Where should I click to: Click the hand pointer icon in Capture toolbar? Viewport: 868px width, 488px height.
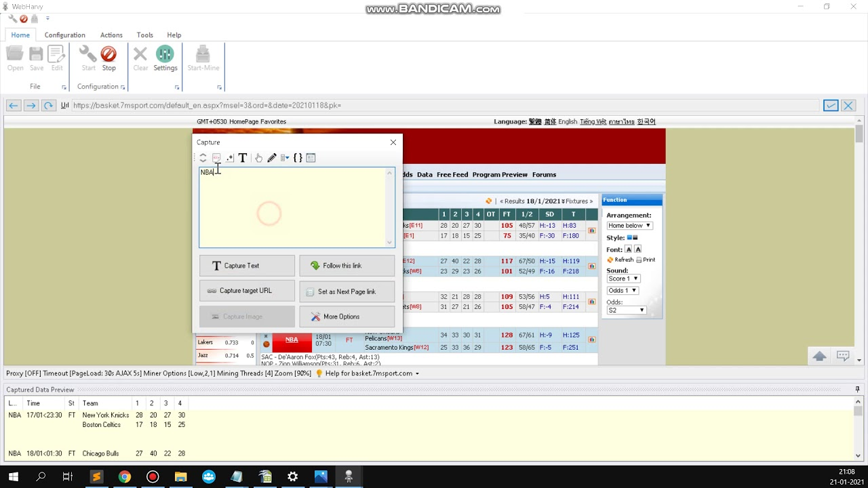258,158
